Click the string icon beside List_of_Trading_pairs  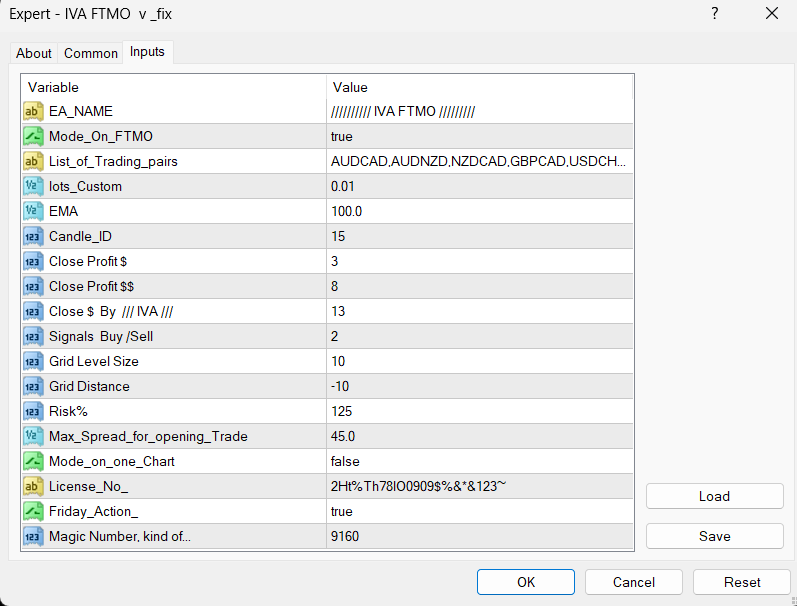coord(33,161)
